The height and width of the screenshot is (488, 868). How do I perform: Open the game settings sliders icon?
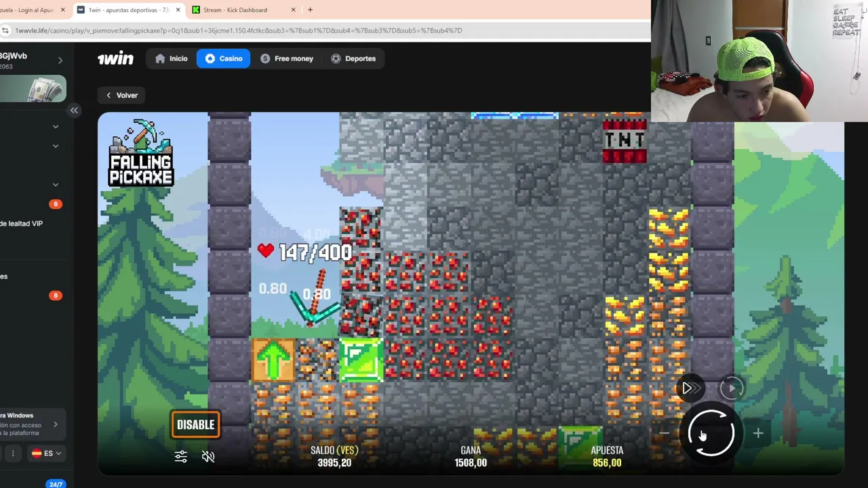(180, 456)
